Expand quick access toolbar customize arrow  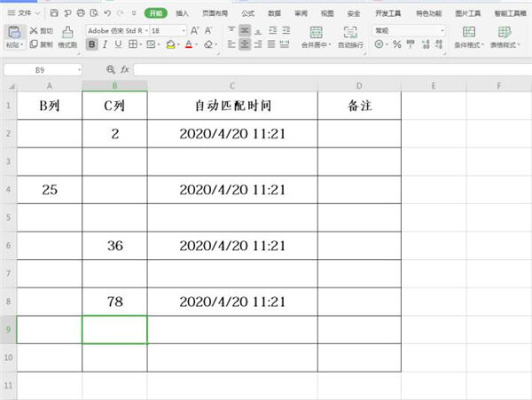point(134,13)
